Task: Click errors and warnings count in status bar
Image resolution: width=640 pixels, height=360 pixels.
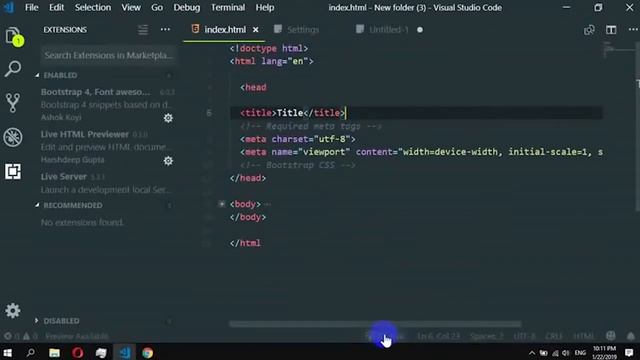Action: tap(20, 336)
